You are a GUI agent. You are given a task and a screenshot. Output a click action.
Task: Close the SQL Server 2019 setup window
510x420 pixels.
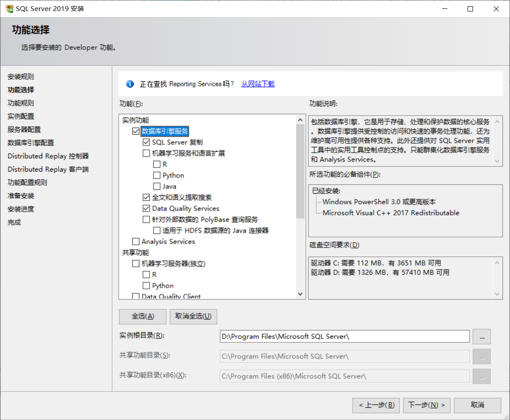(496, 9)
